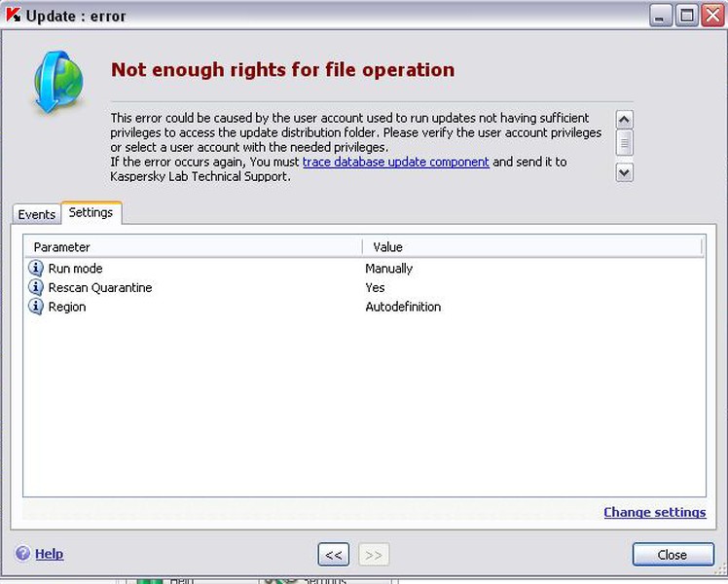Click the description scrollbar thumb
Viewport: 728px width, 584px height.
point(624,143)
